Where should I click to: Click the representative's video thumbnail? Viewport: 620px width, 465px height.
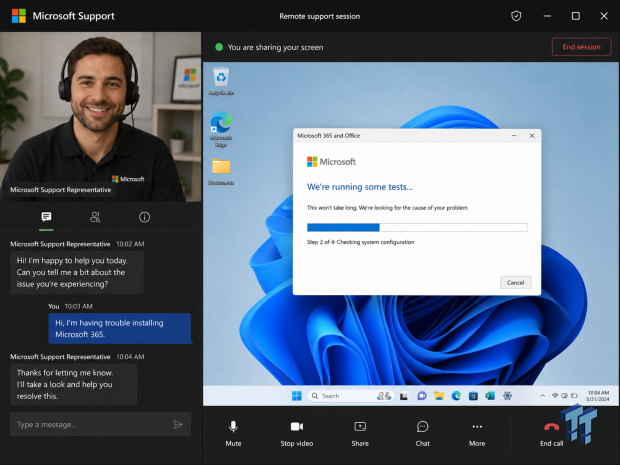[x=100, y=117]
